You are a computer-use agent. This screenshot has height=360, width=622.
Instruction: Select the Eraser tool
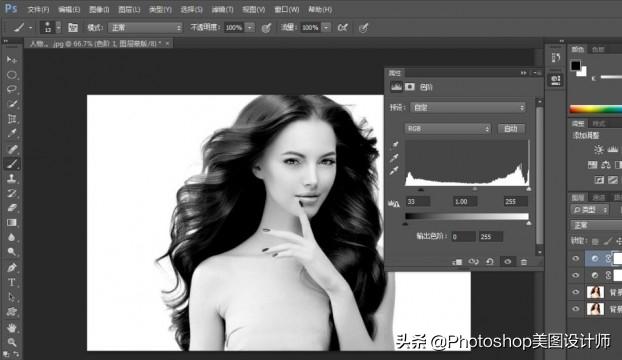[x=11, y=208]
